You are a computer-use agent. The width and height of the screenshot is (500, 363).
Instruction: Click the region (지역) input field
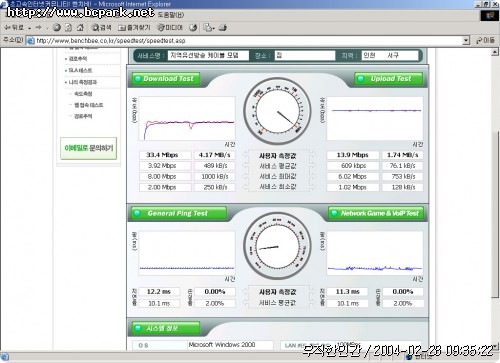click(x=390, y=55)
